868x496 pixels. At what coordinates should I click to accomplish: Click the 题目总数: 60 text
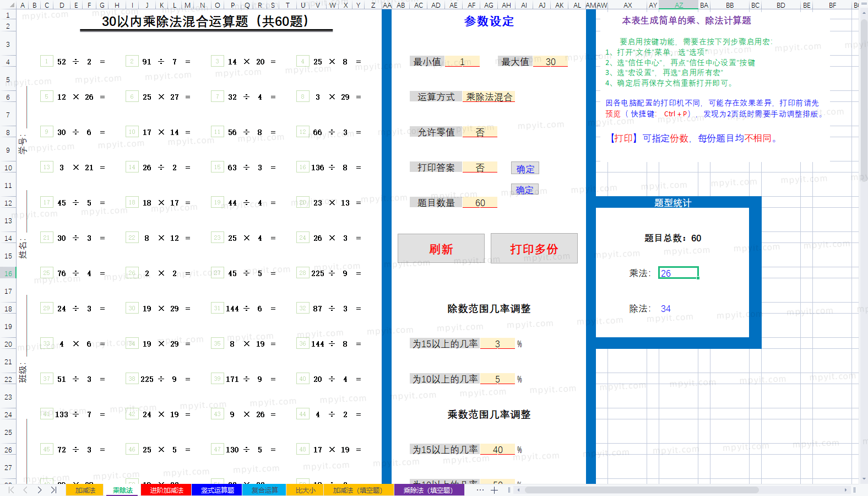point(672,238)
